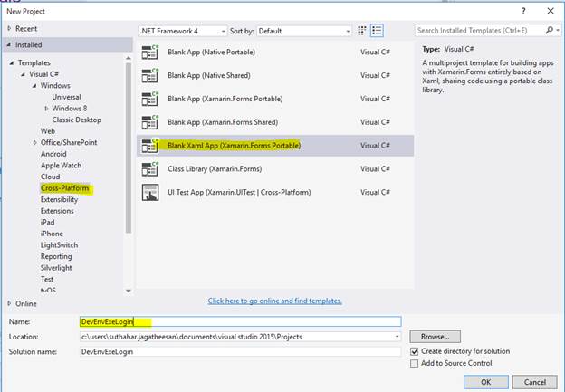Click the go online and find templates link

[x=275, y=301]
